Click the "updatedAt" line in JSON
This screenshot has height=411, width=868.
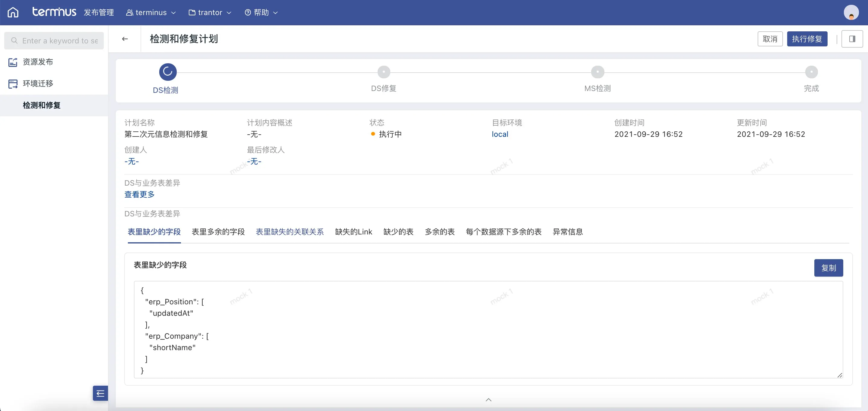click(x=171, y=313)
